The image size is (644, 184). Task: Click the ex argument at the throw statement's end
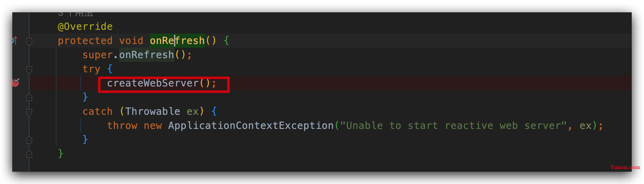[x=585, y=126]
